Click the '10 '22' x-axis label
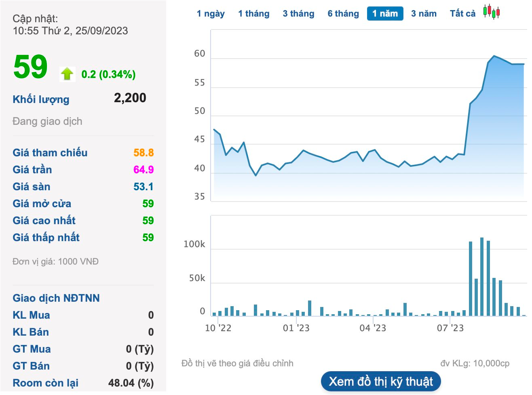532x395 pixels. coord(218,328)
